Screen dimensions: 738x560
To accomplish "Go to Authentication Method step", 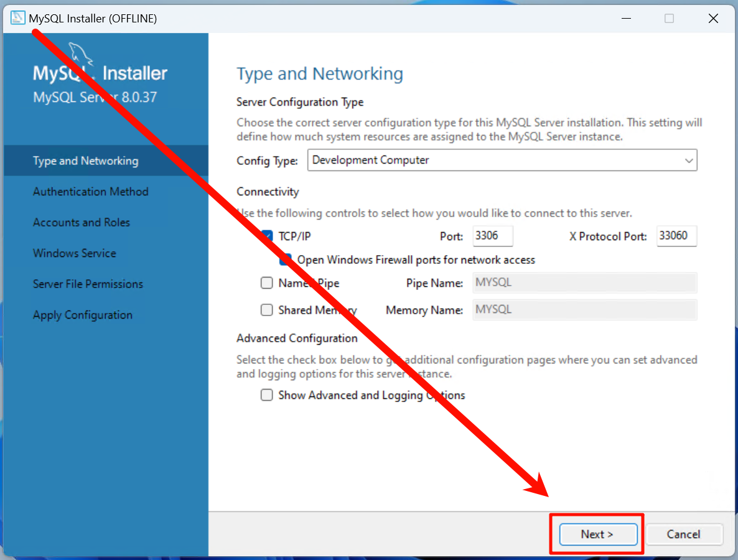I will (90, 192).
